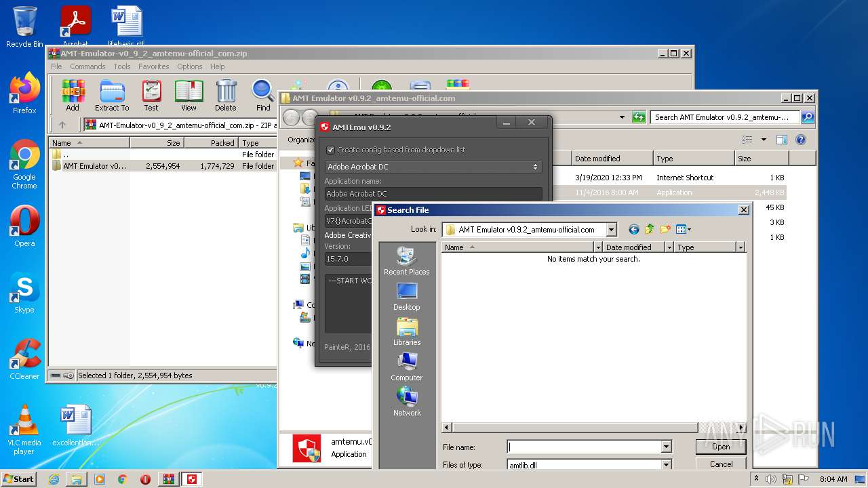Open Computer in dialog sidebar
This screenshot has height=488, width=868.
(x=407, y=367)
